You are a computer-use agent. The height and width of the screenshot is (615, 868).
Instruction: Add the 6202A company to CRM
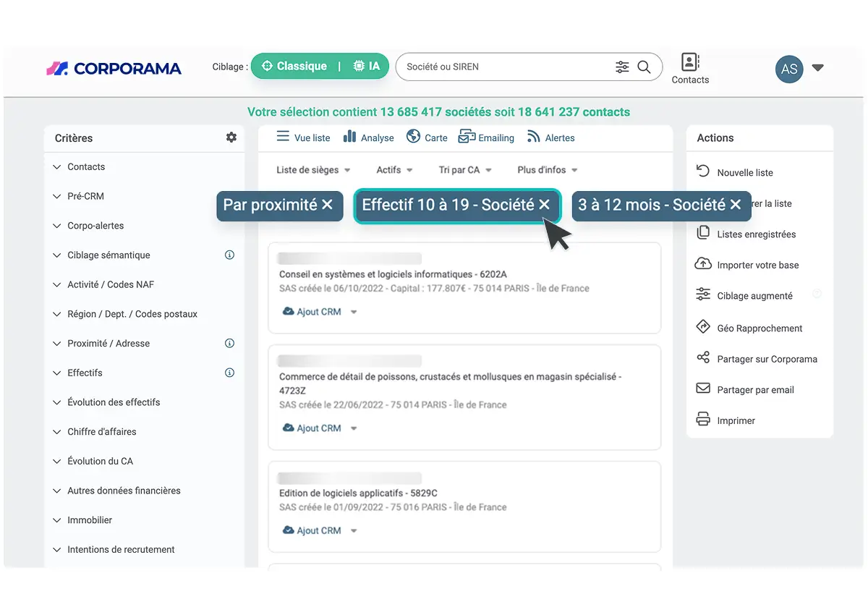[x=311, y=312]
